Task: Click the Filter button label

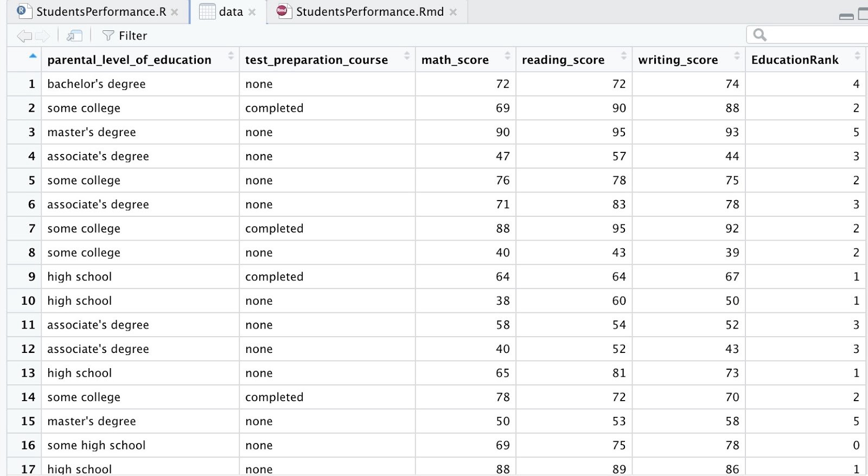Action: tap(133, 36)
